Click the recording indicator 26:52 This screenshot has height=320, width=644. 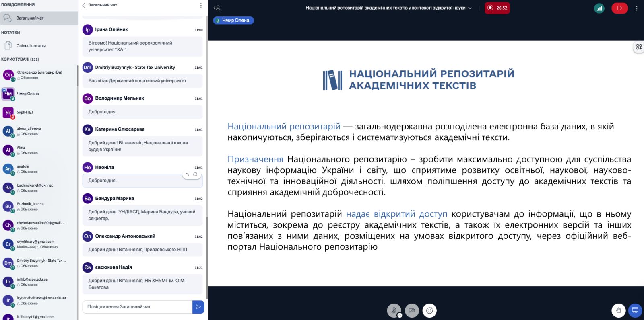click(x=497, y=8)
